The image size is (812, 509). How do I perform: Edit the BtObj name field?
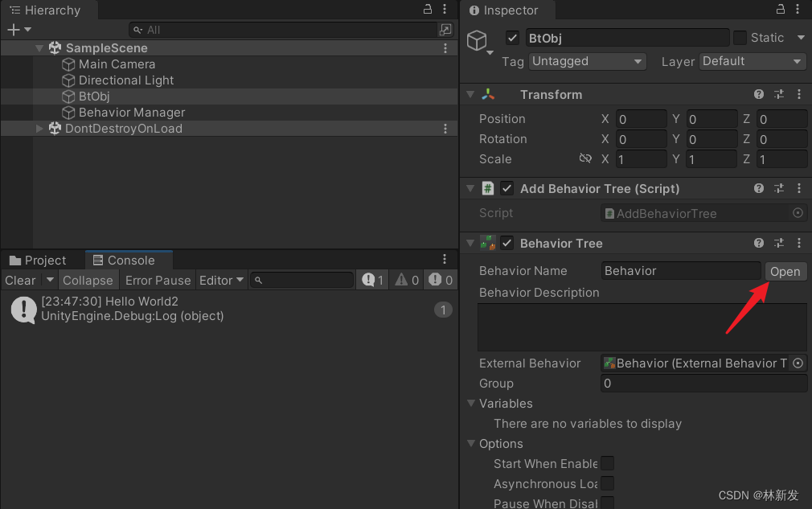click(x=626, y=38)
